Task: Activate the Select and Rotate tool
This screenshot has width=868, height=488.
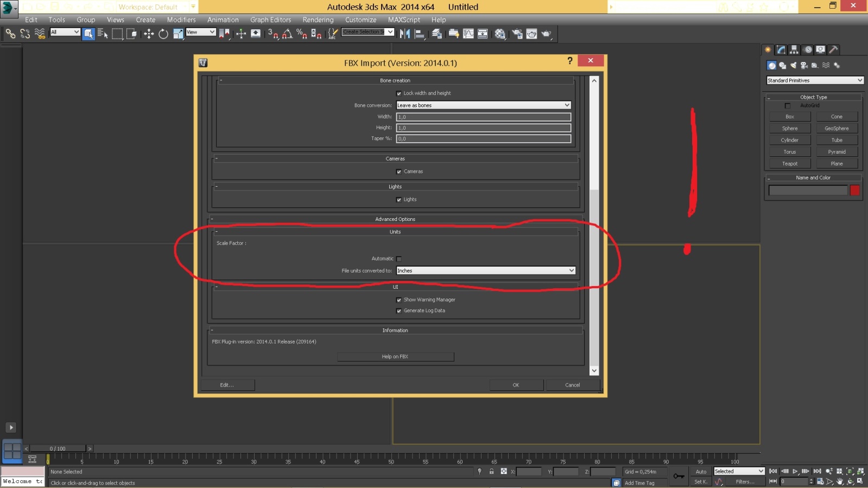Action: pos(163,34)
